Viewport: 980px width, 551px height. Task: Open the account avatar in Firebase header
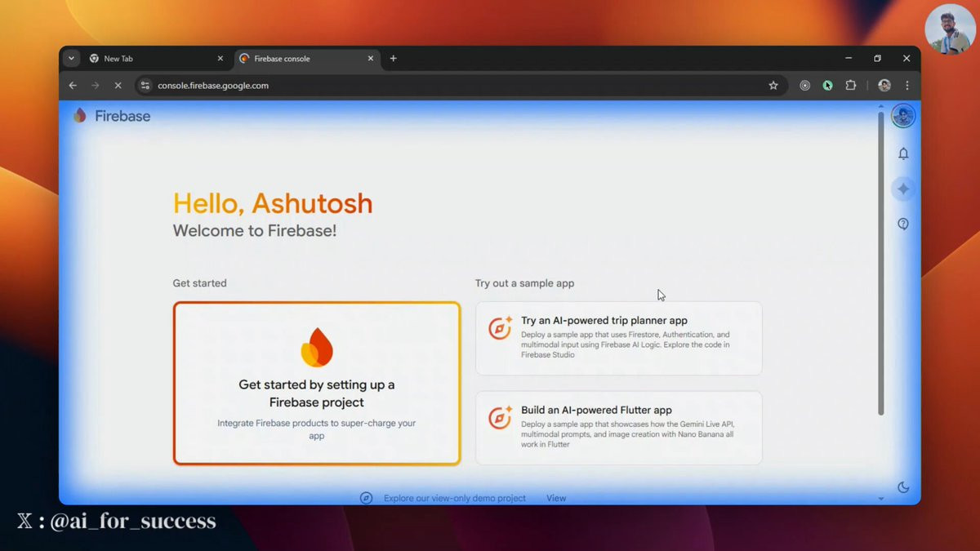[x=903, y=116]
